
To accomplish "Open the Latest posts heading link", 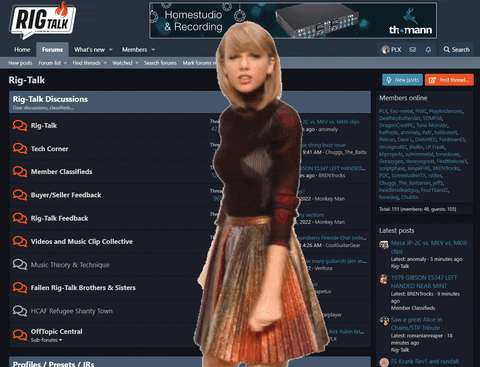I will tap(397, 231).
